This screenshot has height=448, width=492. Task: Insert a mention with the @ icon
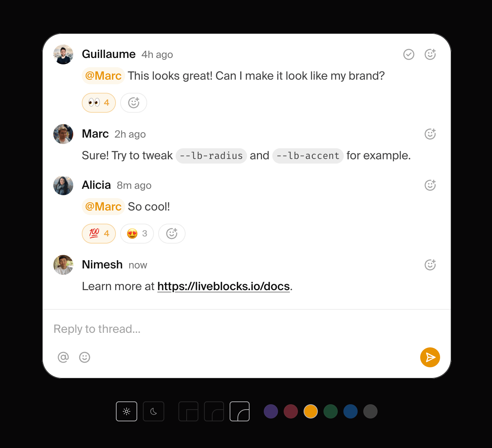(x=63, y=357)
